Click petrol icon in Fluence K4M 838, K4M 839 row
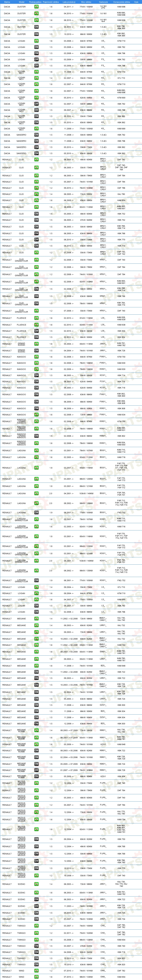 [x=36, y=318]
